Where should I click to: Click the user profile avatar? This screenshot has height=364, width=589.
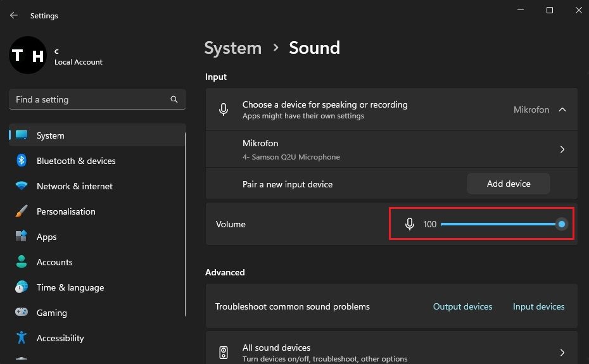[28, 56]
